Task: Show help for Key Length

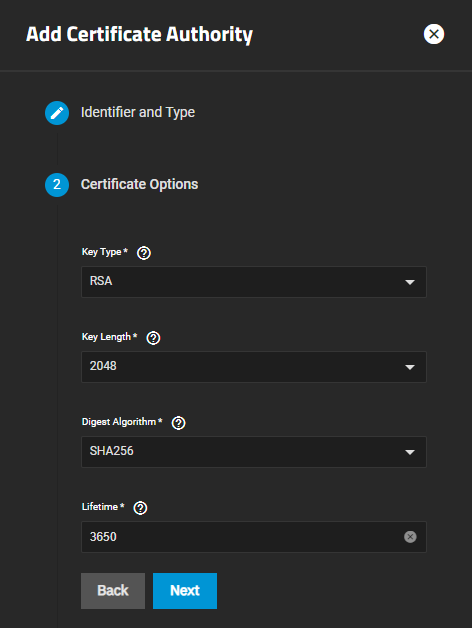Action: click(153, 338)
